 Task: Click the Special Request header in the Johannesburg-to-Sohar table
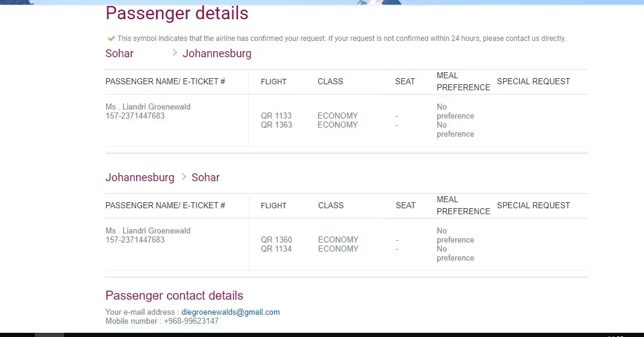click(x=533, y=205)
